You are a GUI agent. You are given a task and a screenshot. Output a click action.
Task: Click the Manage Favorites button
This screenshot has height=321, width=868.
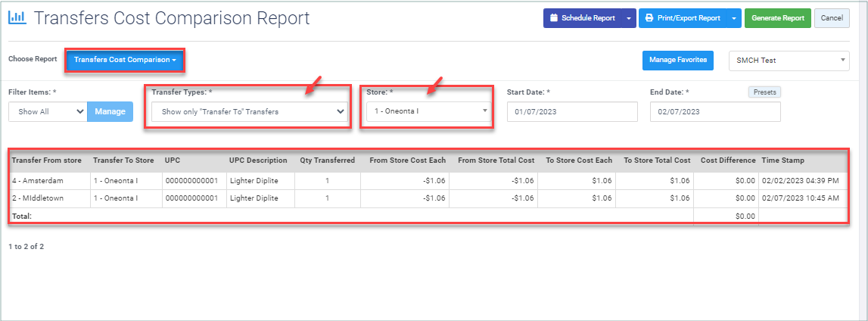click(x=677, y=60)
